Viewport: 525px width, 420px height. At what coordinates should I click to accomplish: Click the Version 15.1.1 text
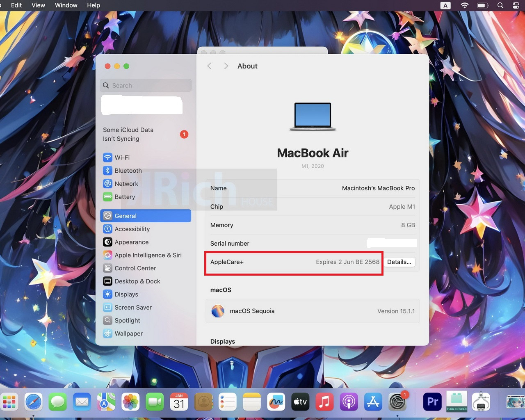(396, 311)
